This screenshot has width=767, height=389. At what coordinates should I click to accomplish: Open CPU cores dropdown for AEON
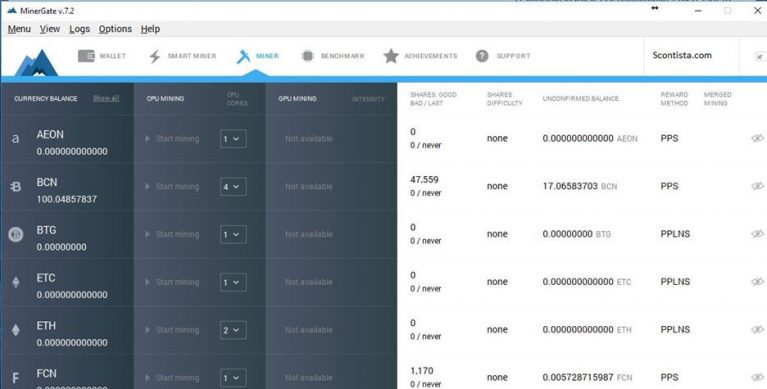click(x=233, y=139)
